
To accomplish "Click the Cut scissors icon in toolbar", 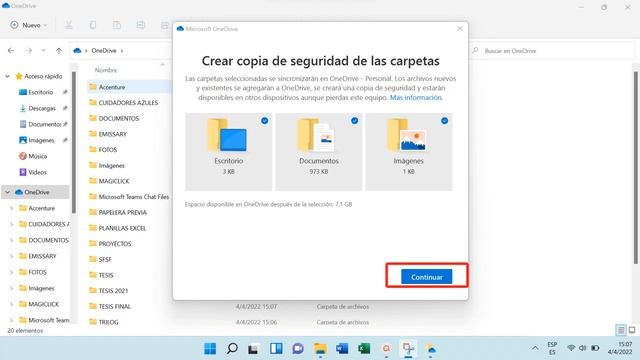I will pyautogui.click(x=69, y=25).
